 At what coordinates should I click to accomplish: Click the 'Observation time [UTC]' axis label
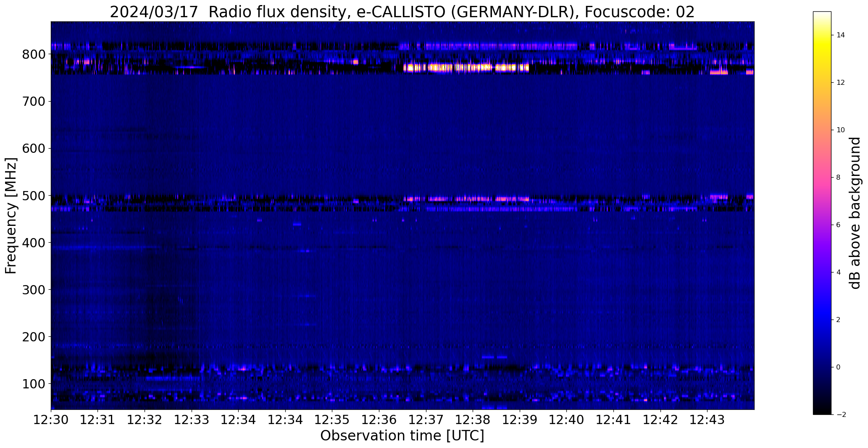point(402,436)
